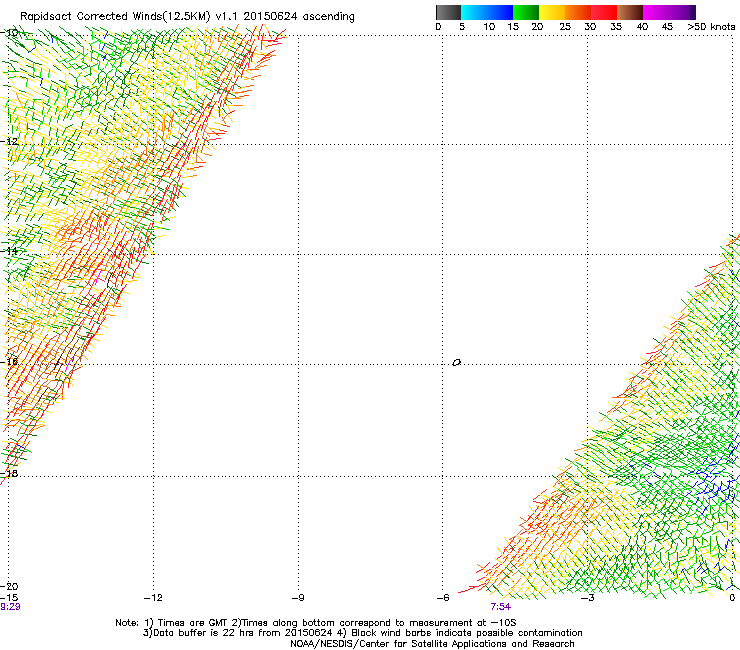Image resolution: width=740 pixels, height=650 pixels.
Task: Pick the red 30-35 knots legend segment
Action: point(604,12)
